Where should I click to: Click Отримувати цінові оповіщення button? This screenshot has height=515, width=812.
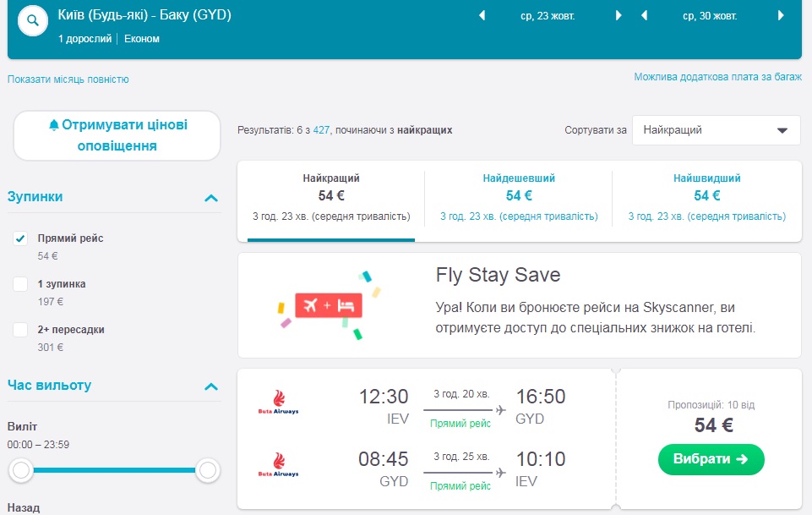click(x=117, y=135)
